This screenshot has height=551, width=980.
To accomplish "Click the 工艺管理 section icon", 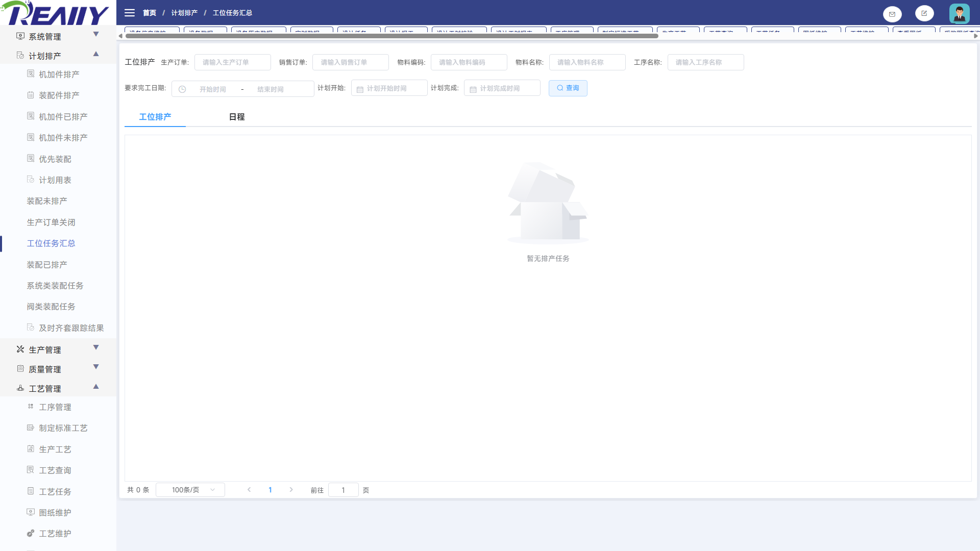I will click(x=20, y=388).
